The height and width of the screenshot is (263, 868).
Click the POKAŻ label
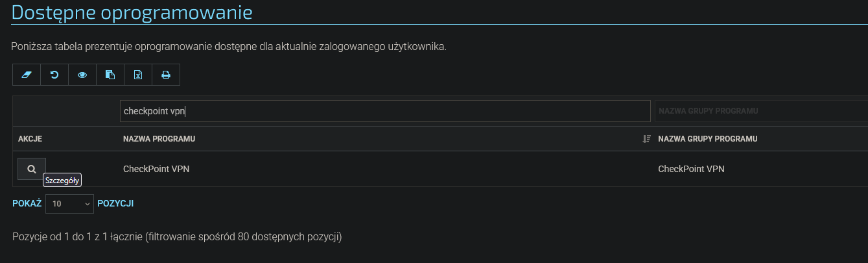click(27, 204)
